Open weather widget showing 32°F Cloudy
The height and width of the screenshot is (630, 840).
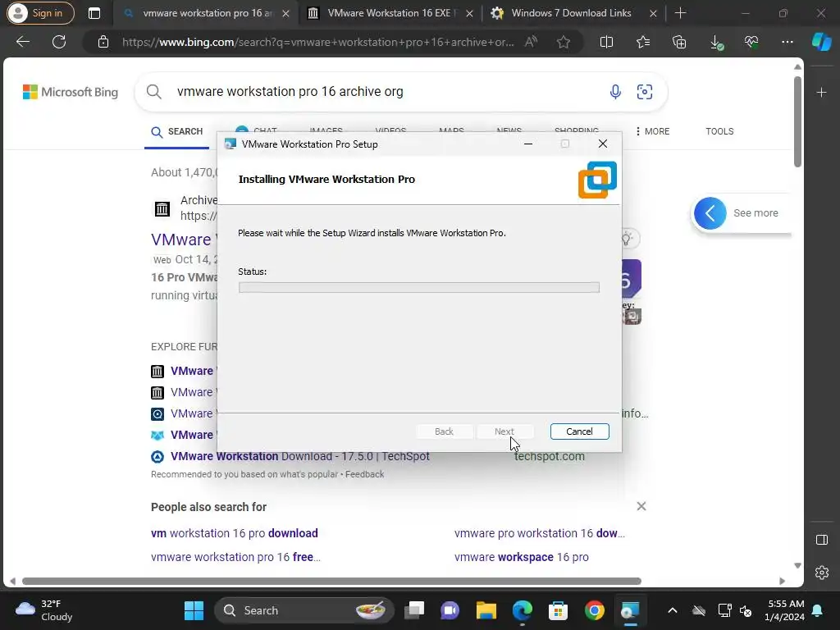(44, 610)
